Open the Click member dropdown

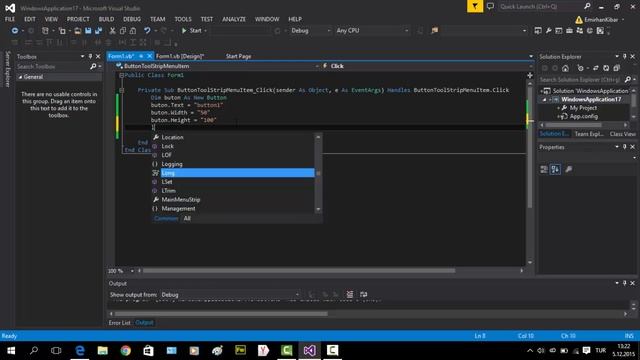tap(427, 66)
